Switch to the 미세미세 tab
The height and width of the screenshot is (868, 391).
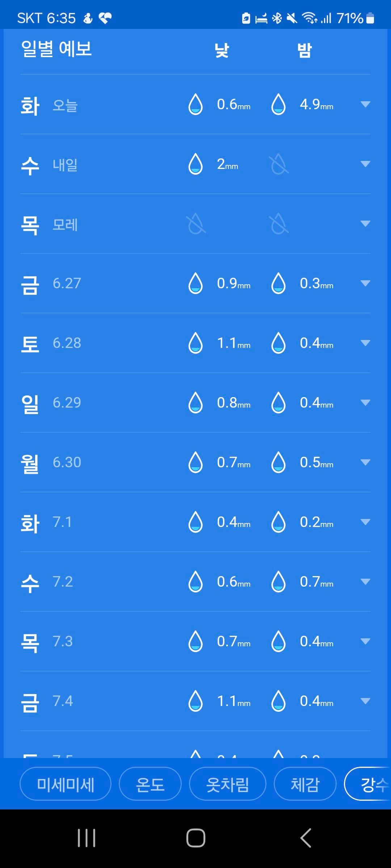(66, 784)
